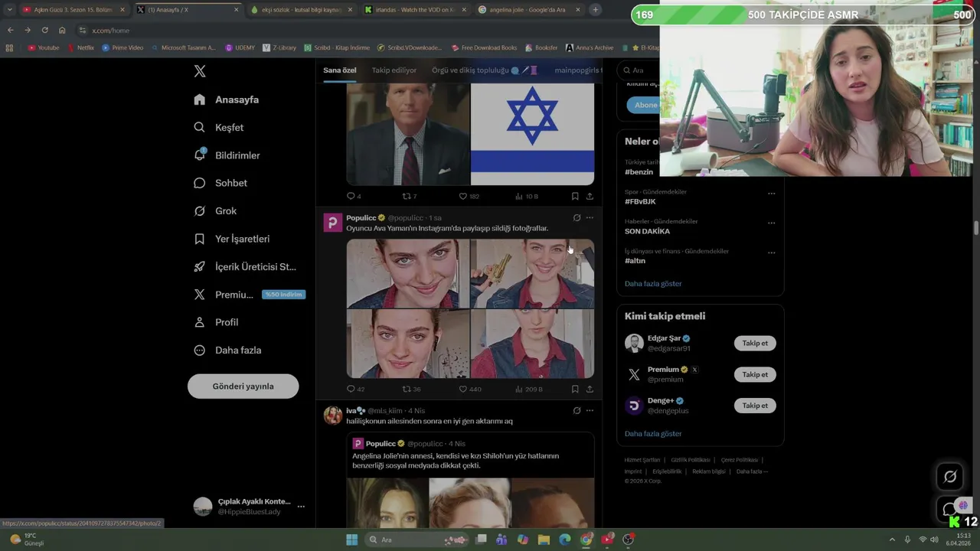Follow Premium with Takip et

(x=755, y=375)
